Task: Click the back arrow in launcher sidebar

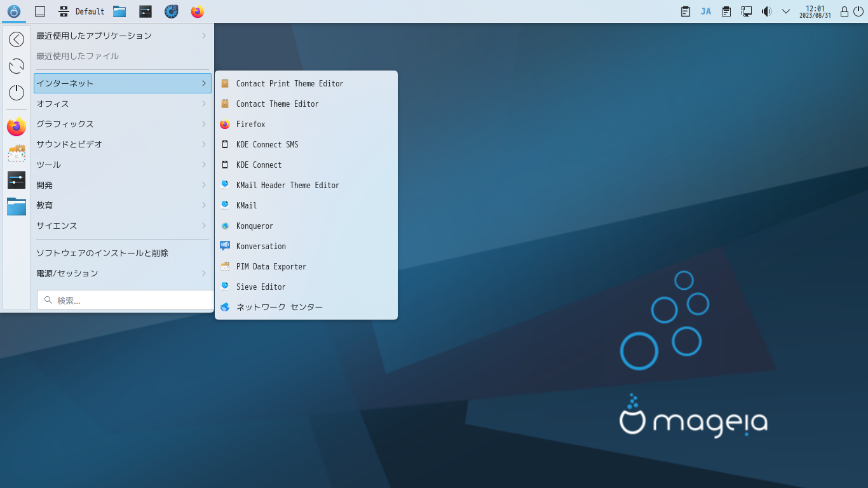Action: point(17,39)
